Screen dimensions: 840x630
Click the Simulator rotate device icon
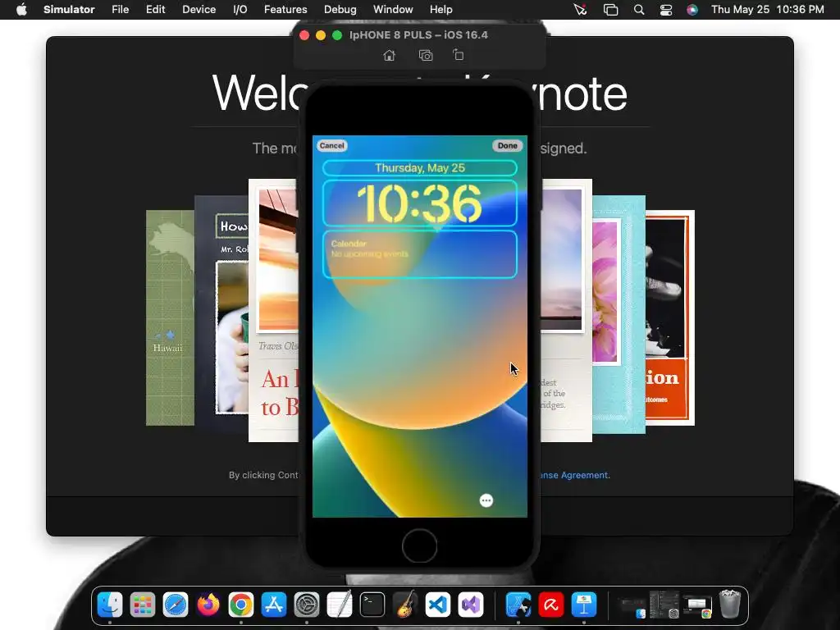458,55
